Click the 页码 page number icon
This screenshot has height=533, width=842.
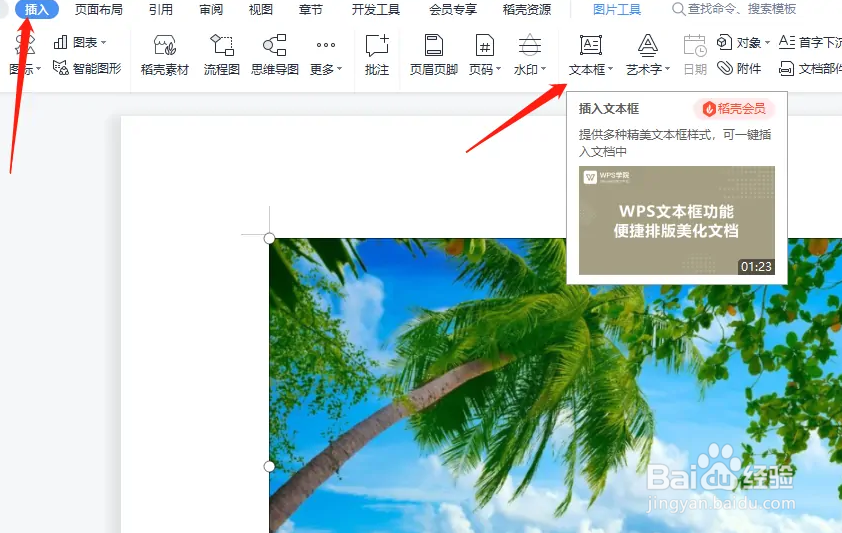pyautogui.click(x=484, y=46)
